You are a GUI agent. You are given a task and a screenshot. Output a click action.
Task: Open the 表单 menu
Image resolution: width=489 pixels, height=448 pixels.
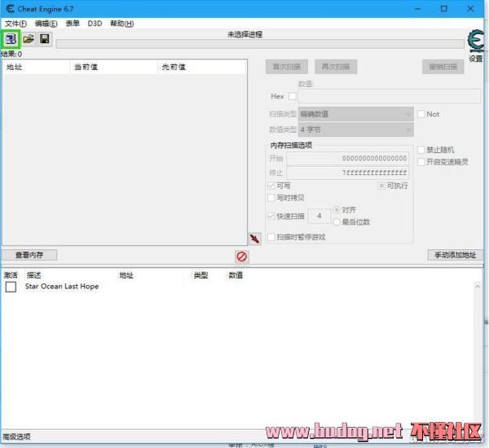73,24
